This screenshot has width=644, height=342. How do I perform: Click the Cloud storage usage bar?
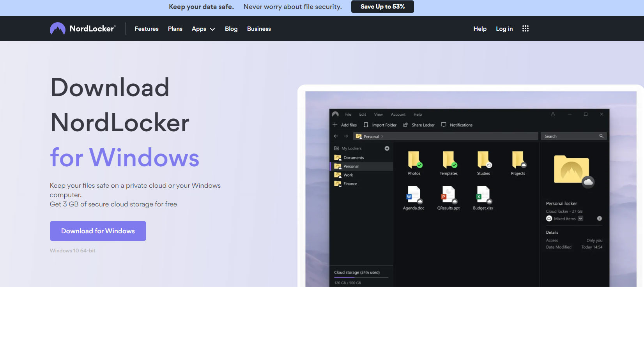coord(361,277)
